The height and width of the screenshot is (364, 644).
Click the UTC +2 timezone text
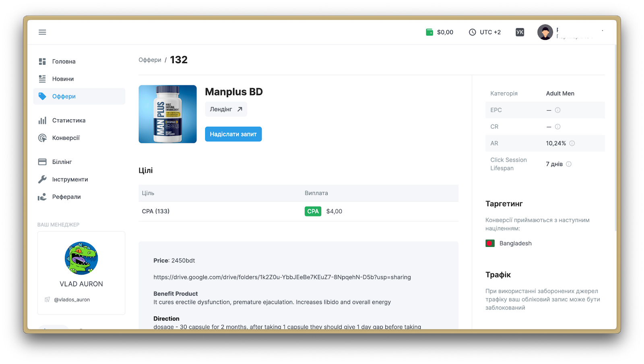click(x=490, y=32)
